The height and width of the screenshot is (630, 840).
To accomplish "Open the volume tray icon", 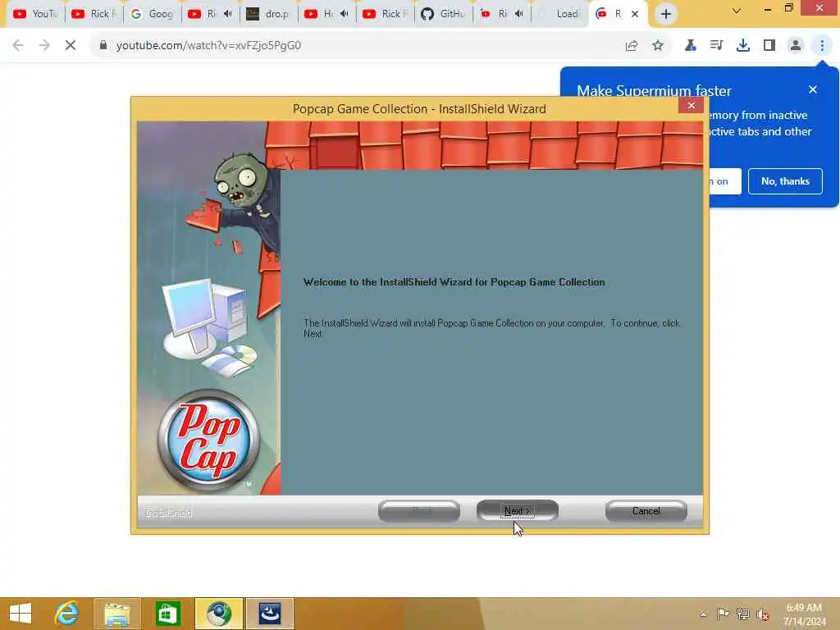I will pyautogui.click(x=762, y=614).
